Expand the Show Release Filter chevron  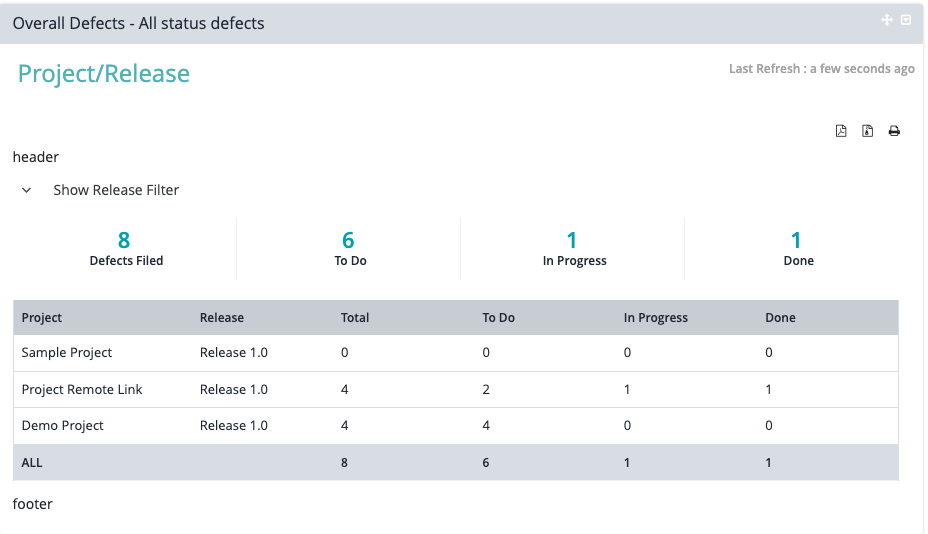click(x=27, y=190)
